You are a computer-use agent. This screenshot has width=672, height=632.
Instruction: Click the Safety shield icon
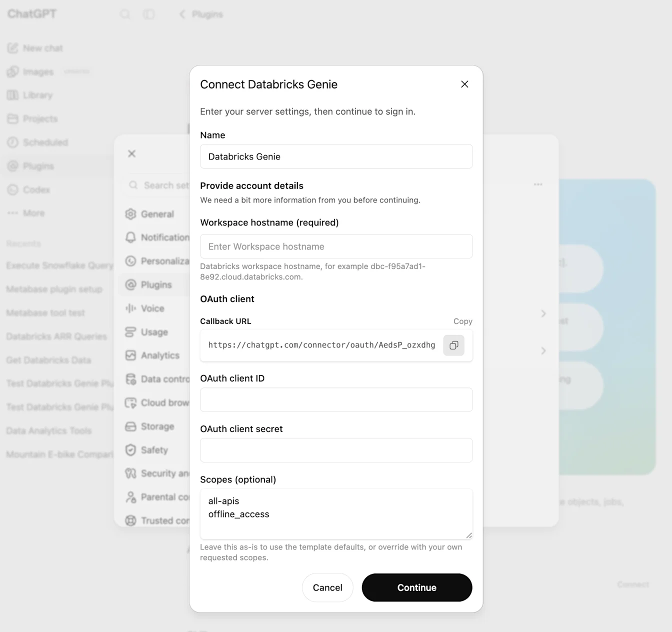[130, 450]
